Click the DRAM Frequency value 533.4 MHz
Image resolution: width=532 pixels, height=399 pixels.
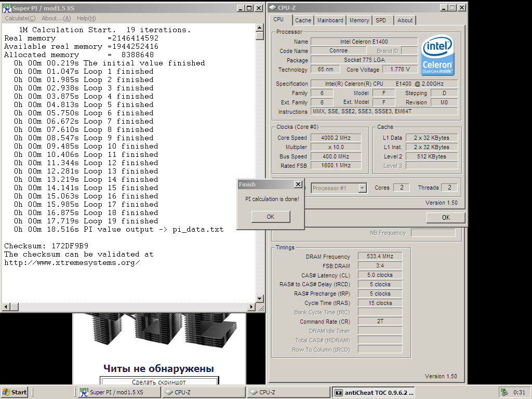tap(380, 257)
